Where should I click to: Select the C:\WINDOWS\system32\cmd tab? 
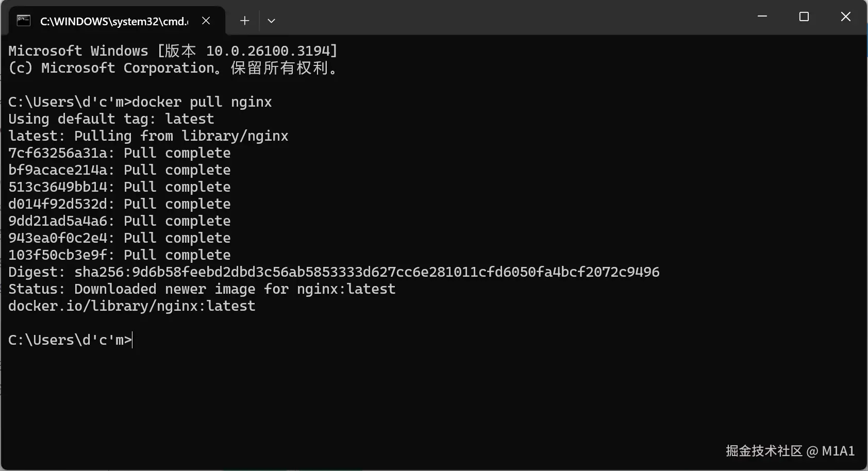(114, 21)
